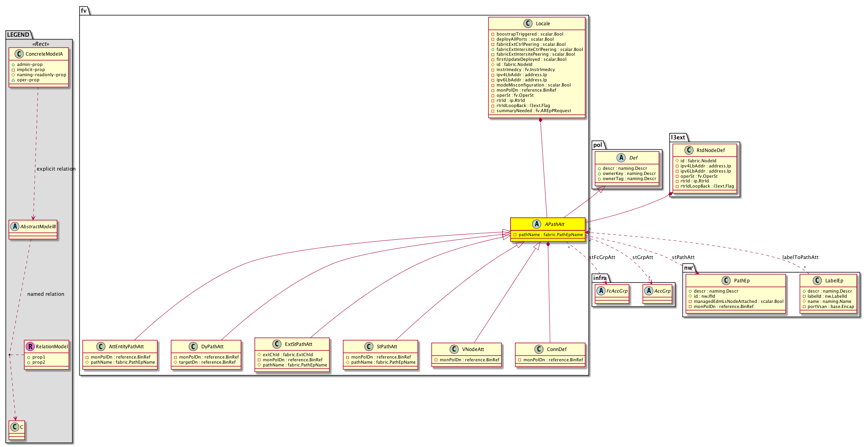Click the RelationModel R icon
Image resolution: width=868 pixels, height=447 pixels.
(30, 347)
